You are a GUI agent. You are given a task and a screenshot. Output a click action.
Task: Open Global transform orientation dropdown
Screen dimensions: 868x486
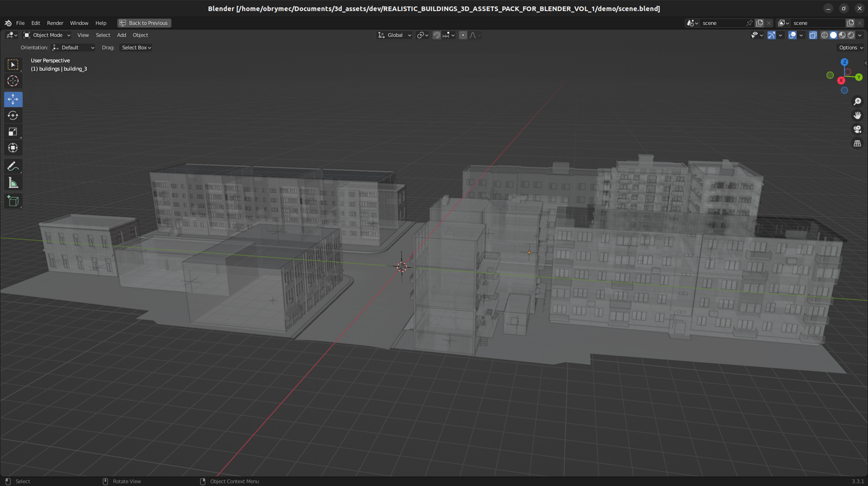click(395, 35)
